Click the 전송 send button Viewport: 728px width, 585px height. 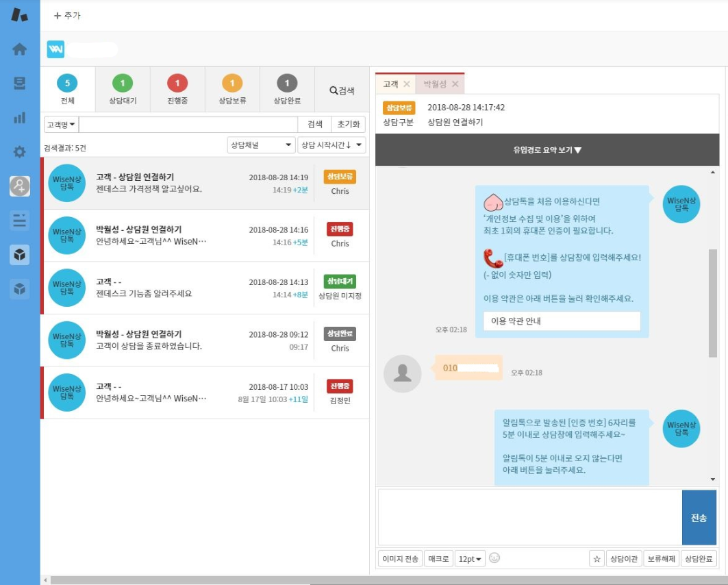(699, 518)
